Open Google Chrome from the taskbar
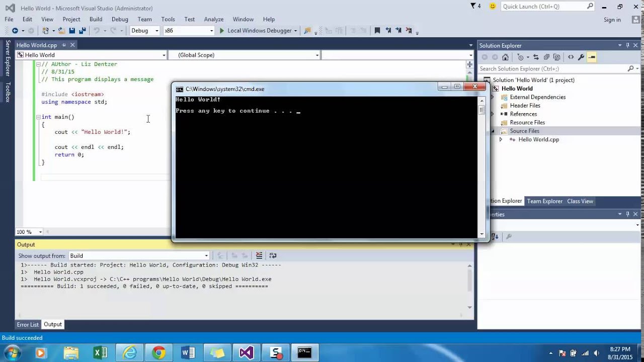This screenshot has width=644, height=362. (x=159, y=352)
